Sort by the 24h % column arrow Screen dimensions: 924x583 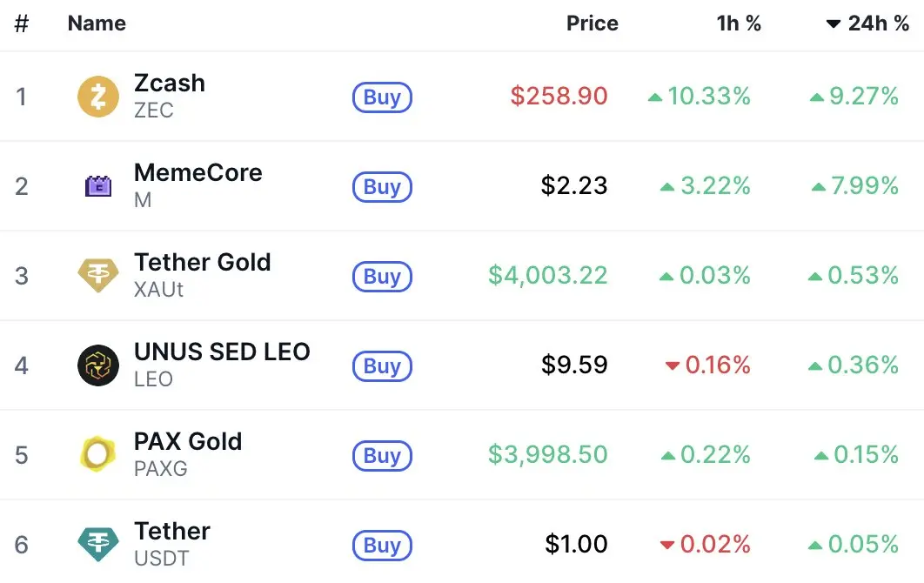tap(834, 24)
